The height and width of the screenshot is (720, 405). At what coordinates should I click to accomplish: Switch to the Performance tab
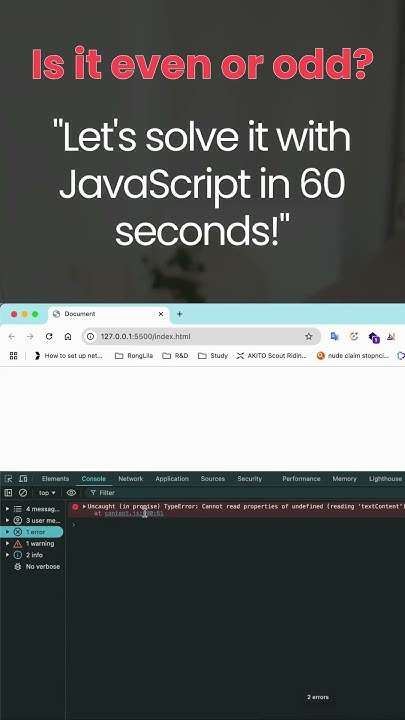pyautogui.click(x=301, y=478)
